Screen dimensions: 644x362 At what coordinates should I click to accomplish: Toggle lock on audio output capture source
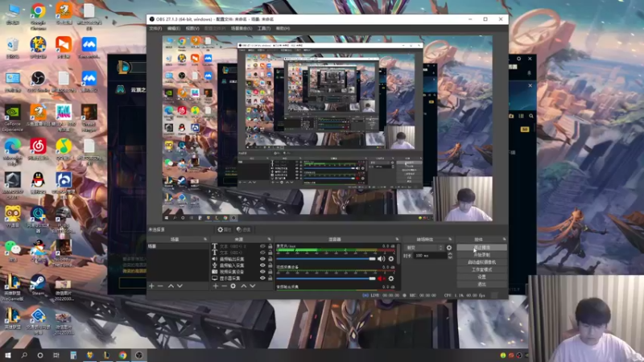(x=270, y=259)
